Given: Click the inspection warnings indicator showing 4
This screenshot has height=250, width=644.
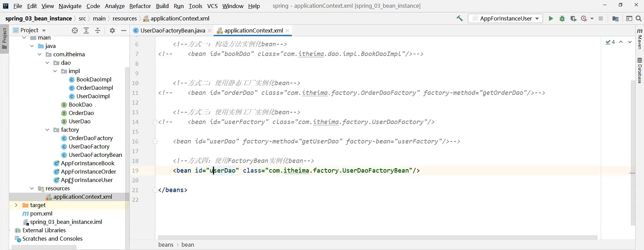Looking at the screenshot, I should [610, 42].
